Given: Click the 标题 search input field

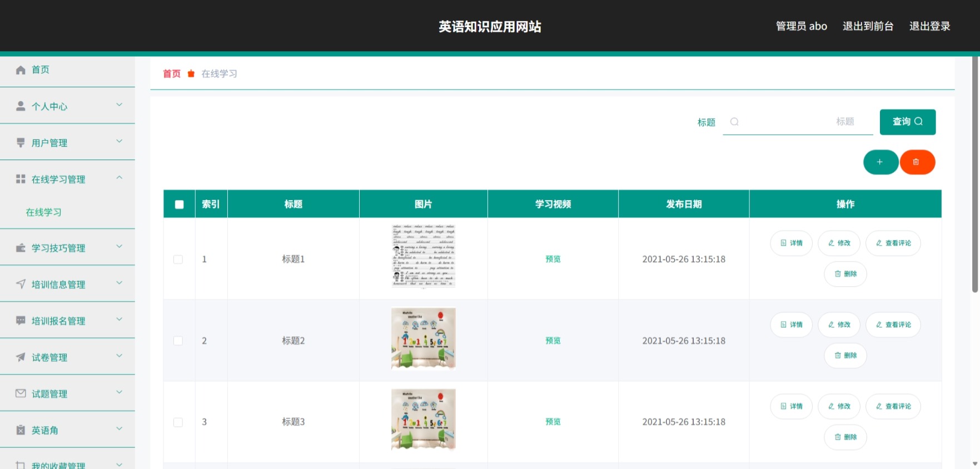Looking at the screenshot, I should click(x=798, y=122).
